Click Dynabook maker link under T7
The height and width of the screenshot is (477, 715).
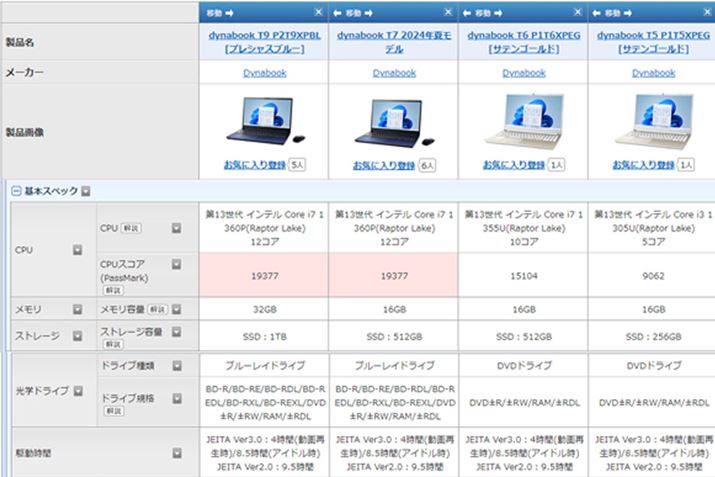coord(394,73)
